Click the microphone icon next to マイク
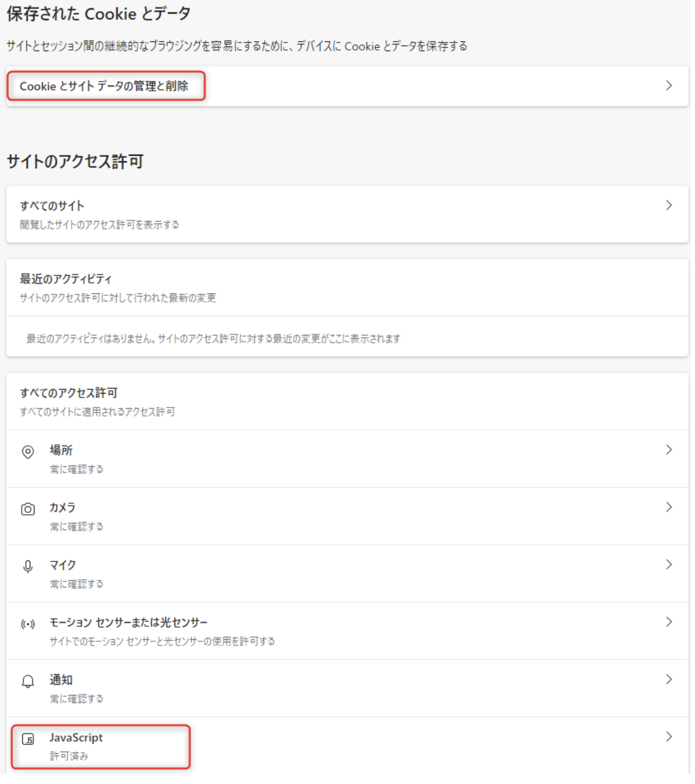 [x=27, y=565]
